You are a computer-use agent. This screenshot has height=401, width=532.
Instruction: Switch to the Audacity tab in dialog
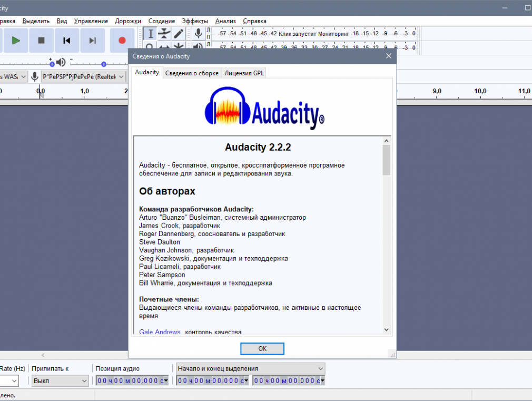coord(147,72)
